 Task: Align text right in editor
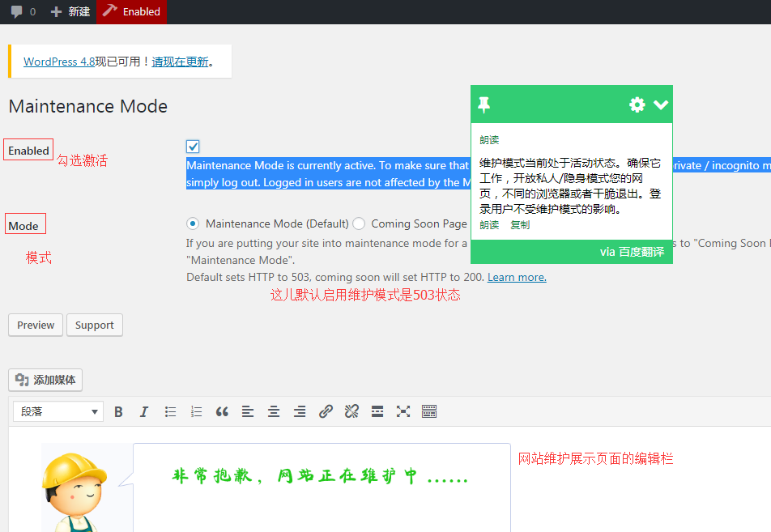300,411
